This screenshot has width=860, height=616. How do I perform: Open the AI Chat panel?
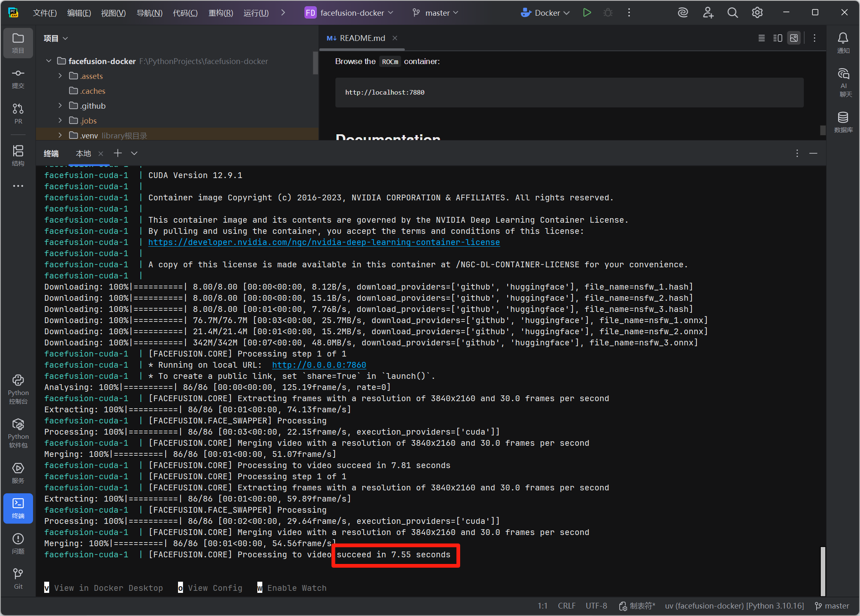point(843,82)
